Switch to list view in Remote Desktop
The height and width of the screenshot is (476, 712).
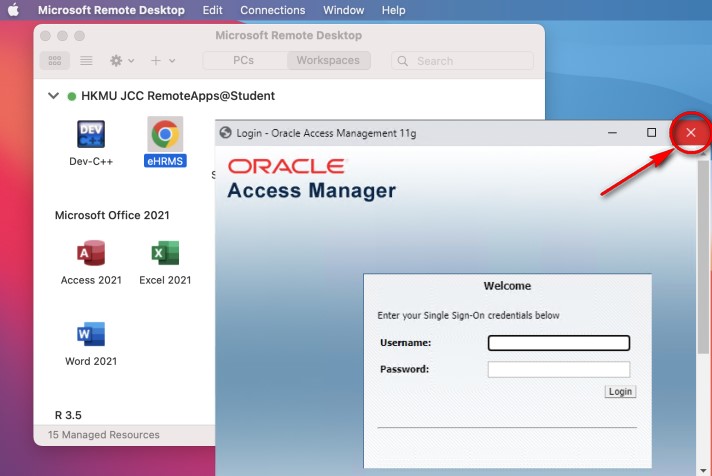(86, 60)
